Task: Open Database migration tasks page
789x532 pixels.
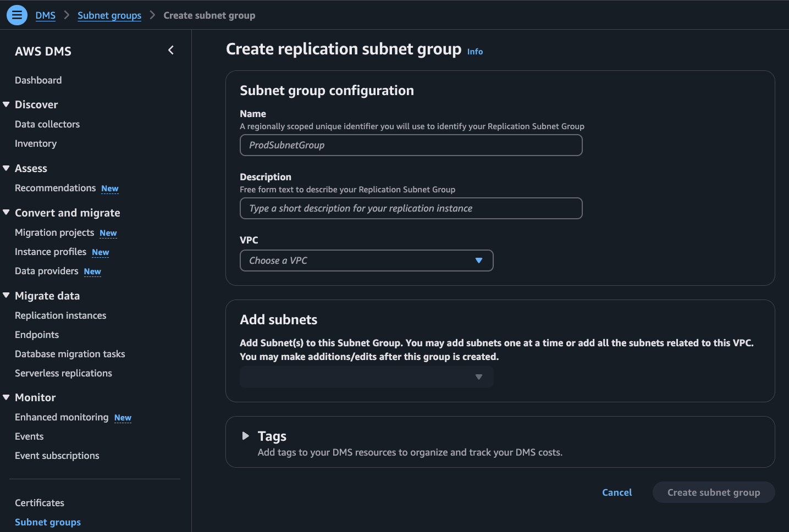Action: tap(70, 354)
